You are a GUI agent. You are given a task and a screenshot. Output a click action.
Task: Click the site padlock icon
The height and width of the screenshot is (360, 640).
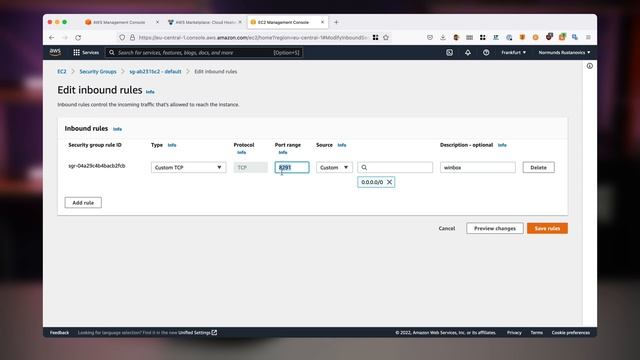(132, 38)
